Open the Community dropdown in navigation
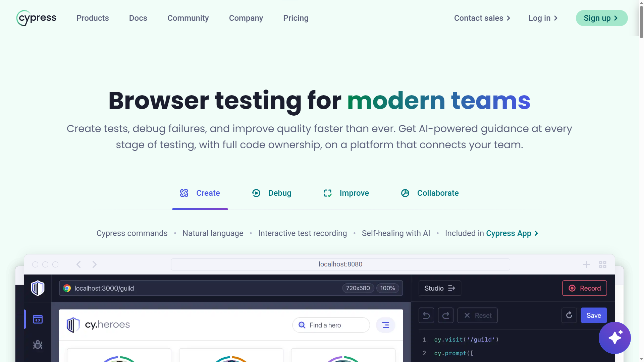The image size is (644, 362). (x=188, y=18)
